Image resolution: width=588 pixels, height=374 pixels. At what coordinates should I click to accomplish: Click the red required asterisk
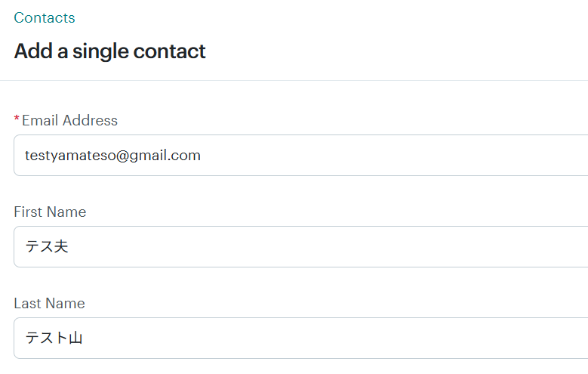point(17,120)
